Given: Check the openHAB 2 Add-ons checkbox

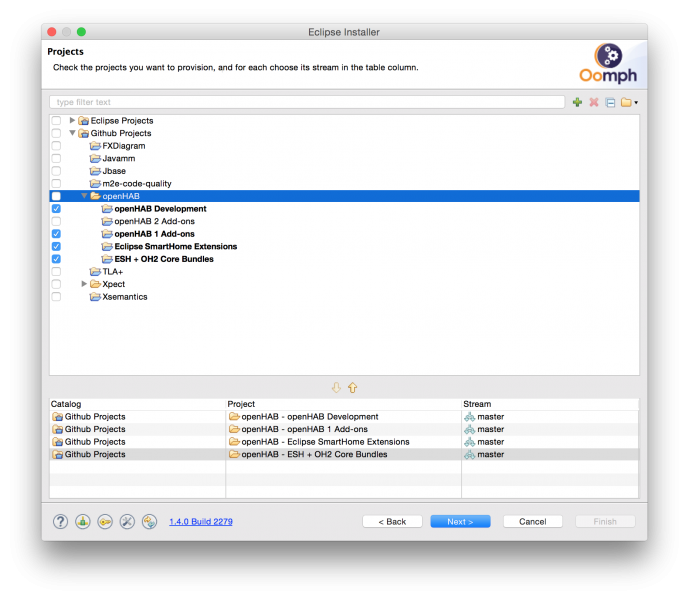Looking at the screenshot, I should tap(56, 221).
